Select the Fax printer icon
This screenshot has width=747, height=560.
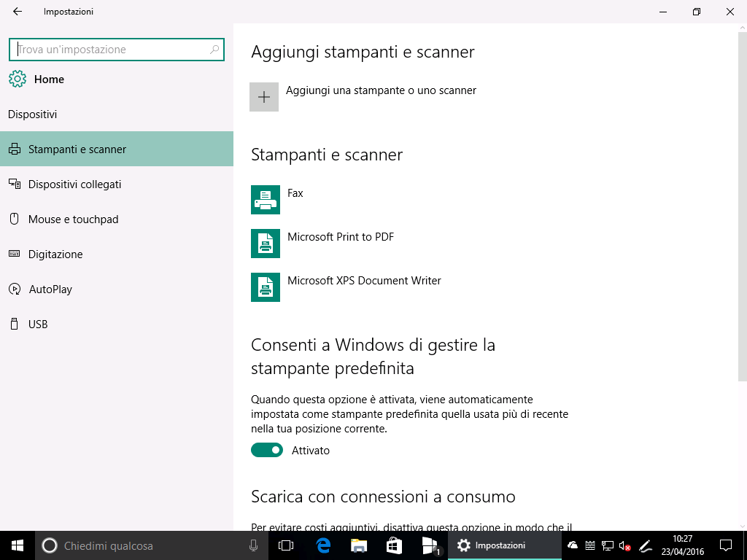(266, 200)
